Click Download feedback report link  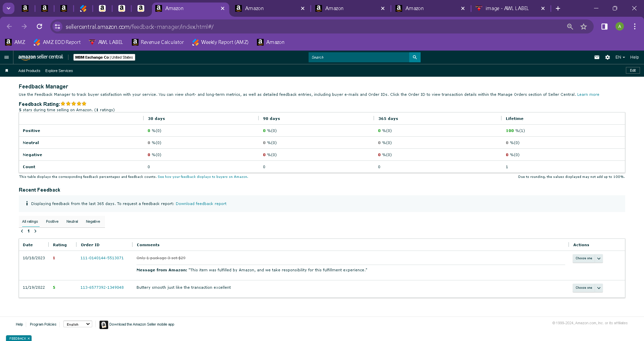coord(201,204)
